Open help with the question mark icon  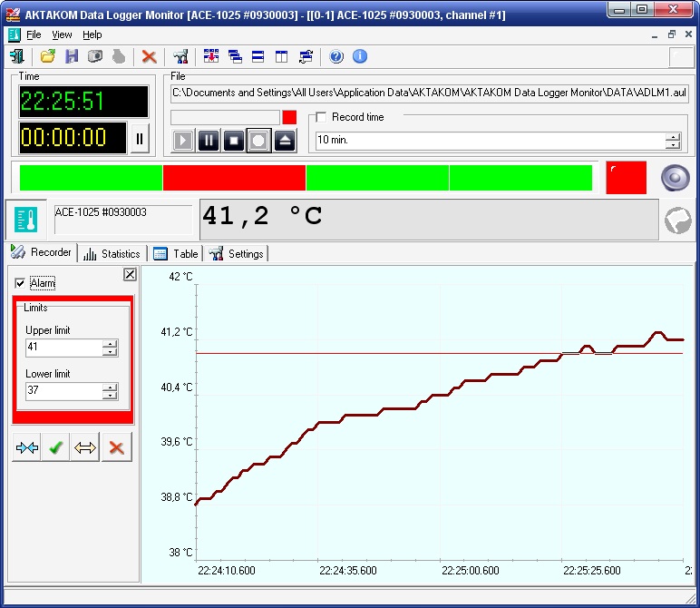(336, 56)
